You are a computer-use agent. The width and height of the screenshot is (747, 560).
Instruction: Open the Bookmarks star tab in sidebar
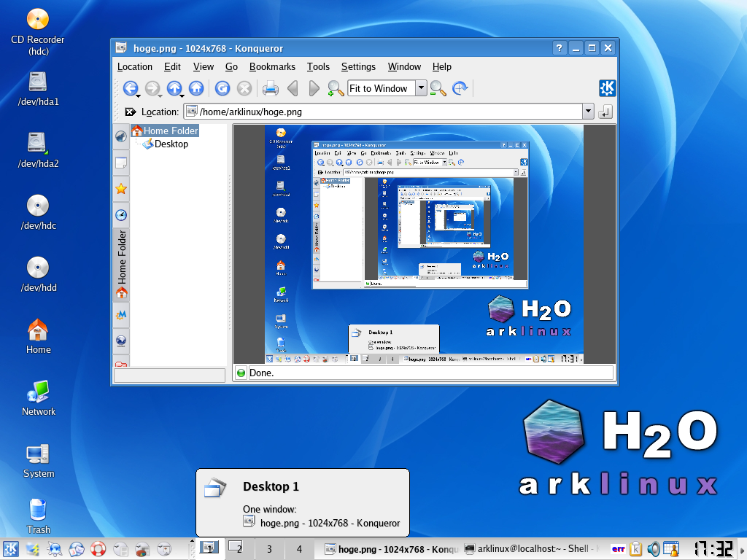121,189
